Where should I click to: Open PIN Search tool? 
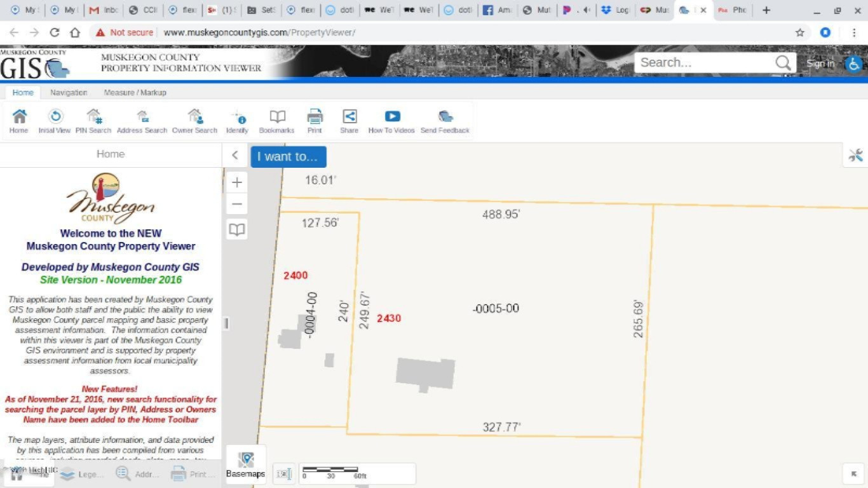click(93, 121)
